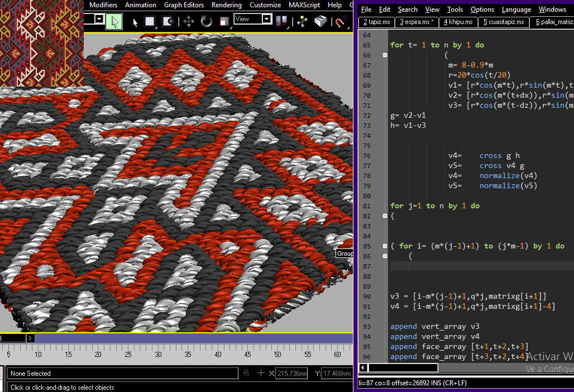Click the time slider next-frame arrow
The image size is (574, 392).
(x=31, y=338)
